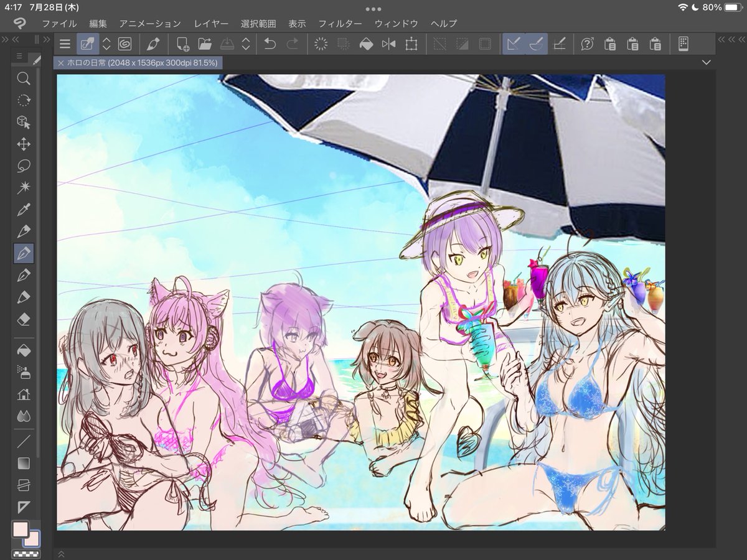Select the Object operation cube tool
This screenshot has width=747, height=560.
click(24, 122)
